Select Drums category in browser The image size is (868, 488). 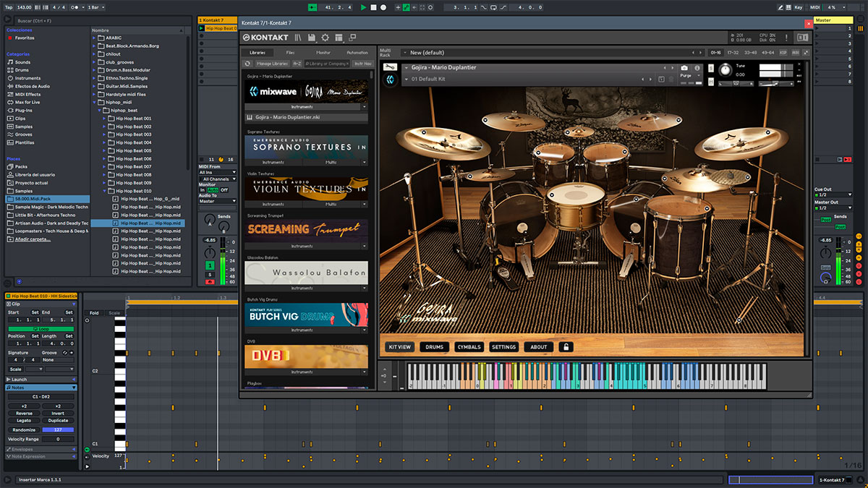[x=22, y=70]
